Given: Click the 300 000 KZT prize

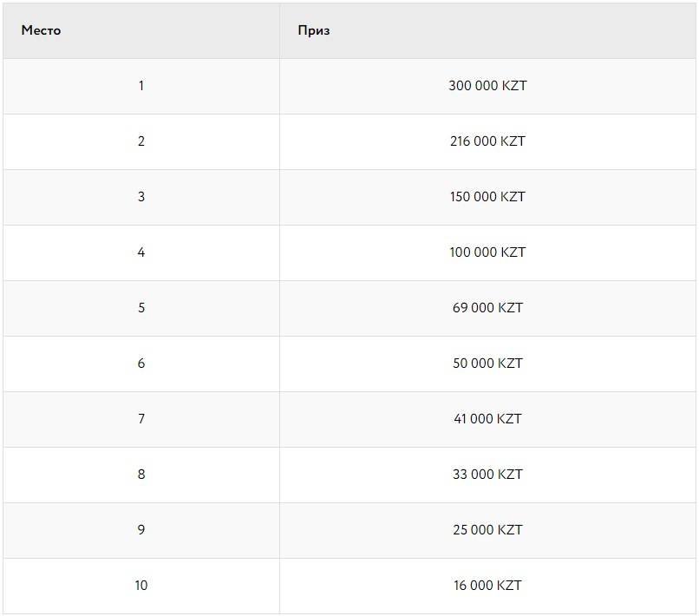Looking at the screenshot, I should pyautogui.click(x=487, y=86).
